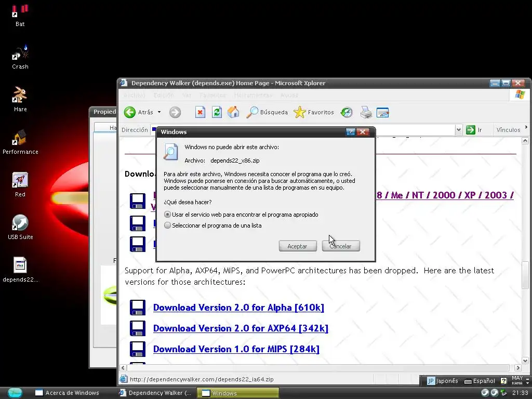Open Búsqueda search in the toolbar

click(x=267, y=112)
